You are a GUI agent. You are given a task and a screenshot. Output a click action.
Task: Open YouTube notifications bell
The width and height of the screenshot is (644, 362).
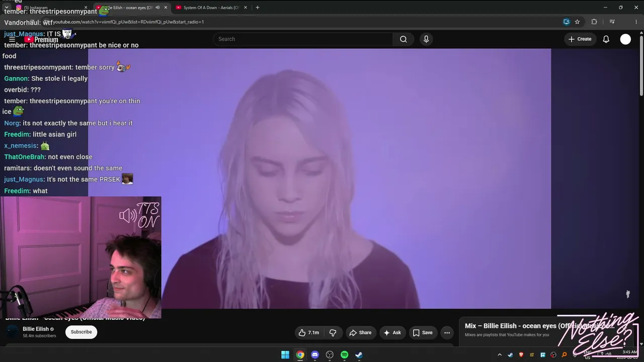click(606, 39)
